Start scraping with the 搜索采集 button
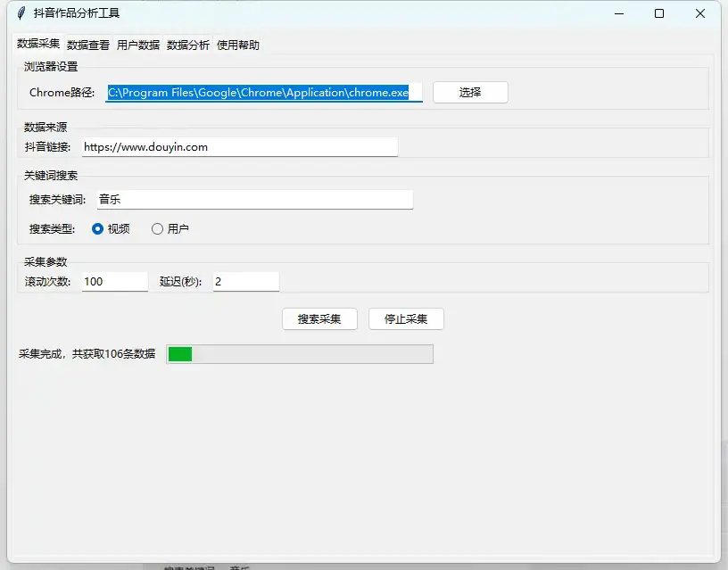The image size is (728, 570). click(x=319, y=318)
